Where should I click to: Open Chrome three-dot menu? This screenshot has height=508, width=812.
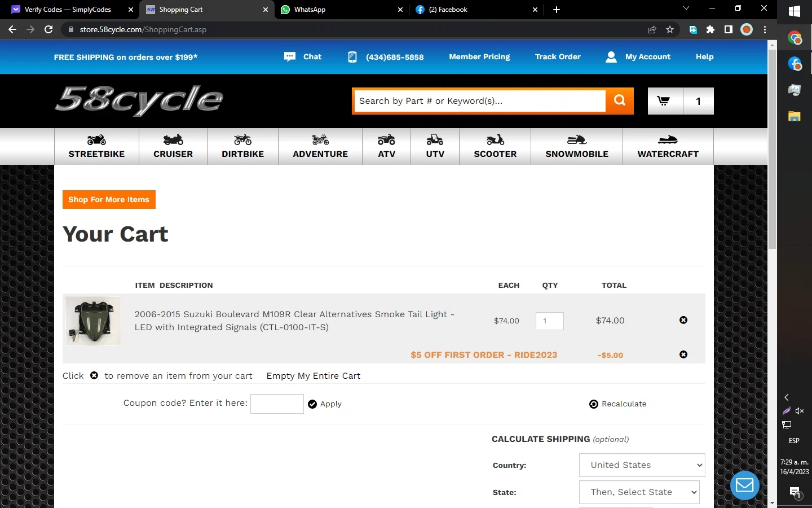coord(765,29)
